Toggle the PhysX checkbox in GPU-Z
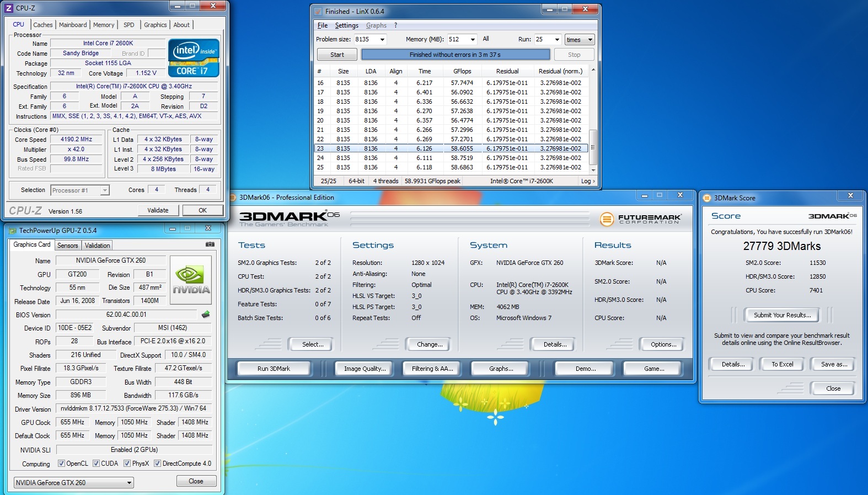The height and width of the screenshot is (495, 868). tap(127, 464)
